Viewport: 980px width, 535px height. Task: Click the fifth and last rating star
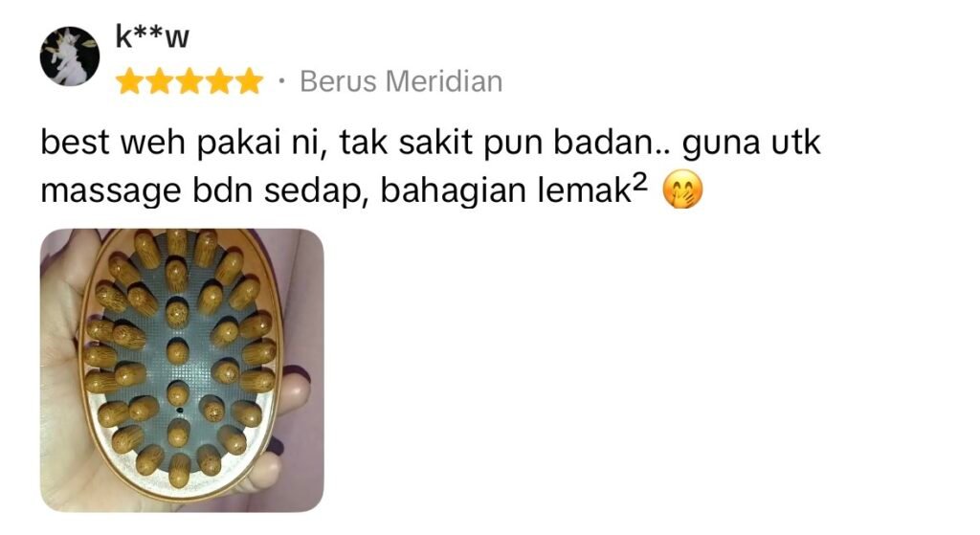point(250,81)
